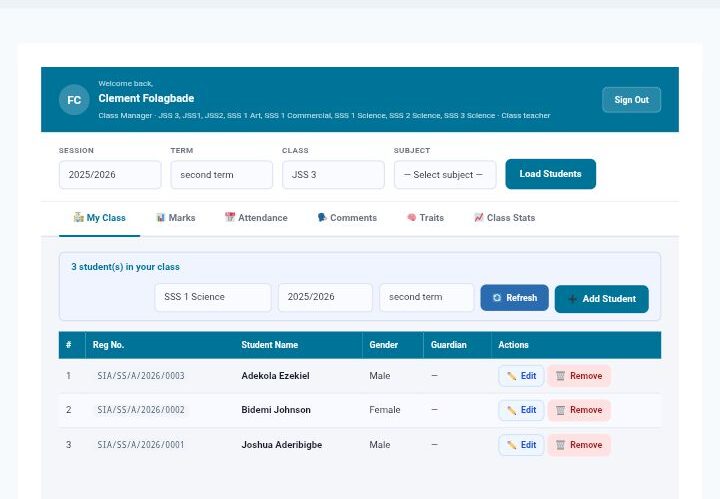Image resolution: width=720 pixels, height=499 pixels.
Task: Click the plus icon in Add Student
Action: (572, 299)
